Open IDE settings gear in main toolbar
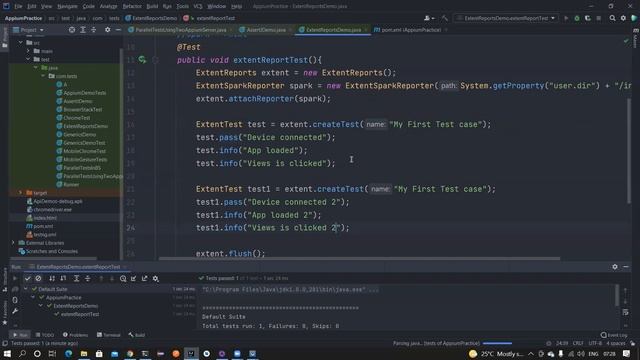 [x=623, y=18]
